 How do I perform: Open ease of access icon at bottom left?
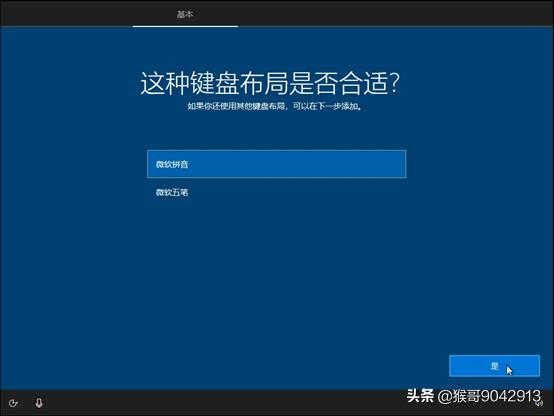coord(13,403)
